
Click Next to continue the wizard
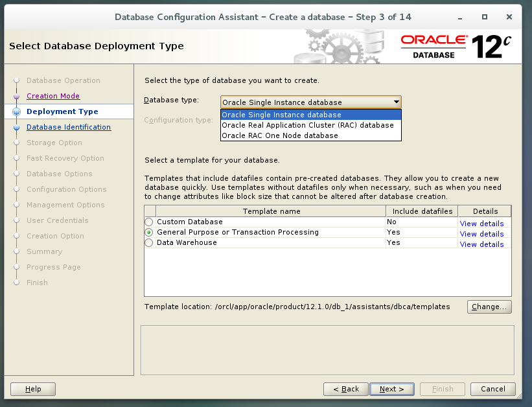click(x=391, y=389)
